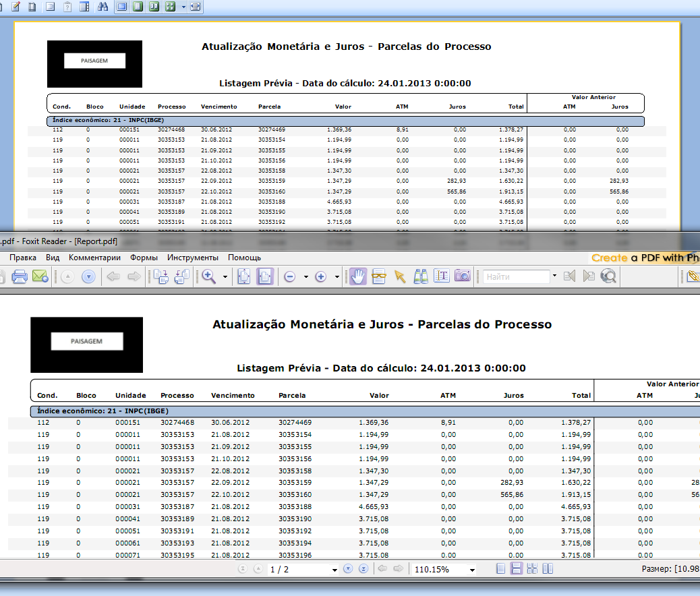
Task: Click the reading glasses text viewer icon
Action: pos(378,277)
